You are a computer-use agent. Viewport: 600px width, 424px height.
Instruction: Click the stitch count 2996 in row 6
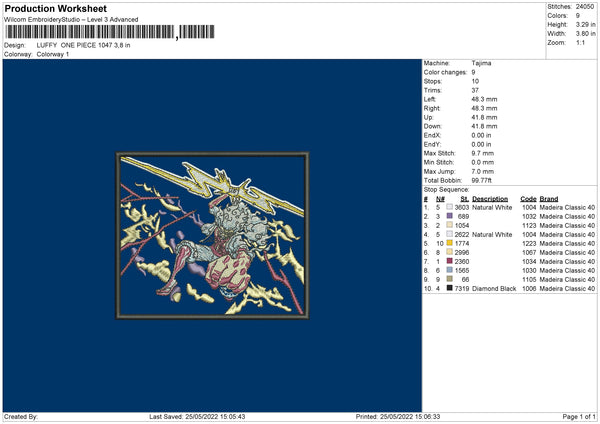pyautogui.click(x=461, y=252)
